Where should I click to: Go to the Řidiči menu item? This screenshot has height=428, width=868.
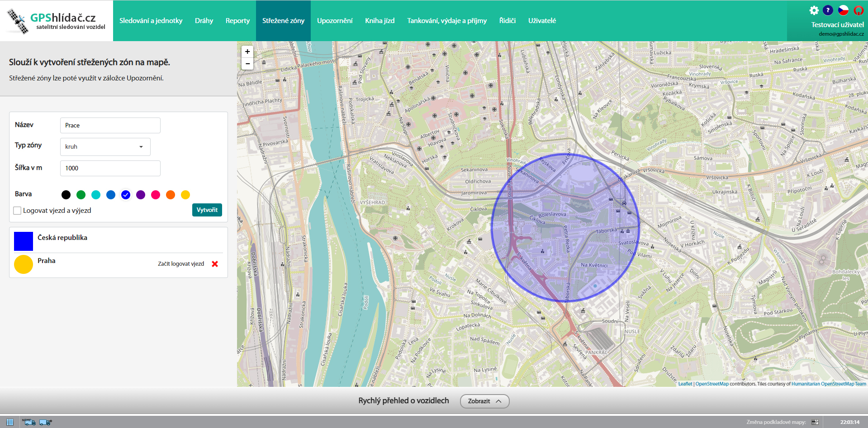click(x=508, y=21)
